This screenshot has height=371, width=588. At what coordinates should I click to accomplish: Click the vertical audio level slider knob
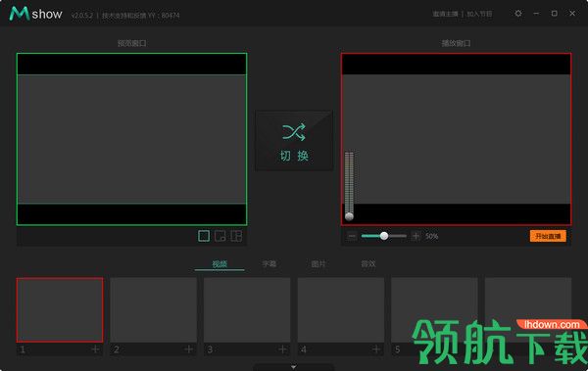(x=349, y=216)
